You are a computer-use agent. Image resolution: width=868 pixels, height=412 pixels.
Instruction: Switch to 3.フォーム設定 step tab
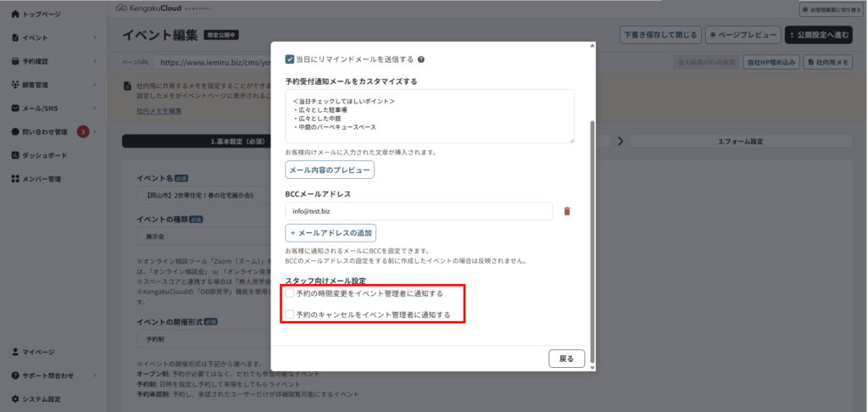(741, 142)
